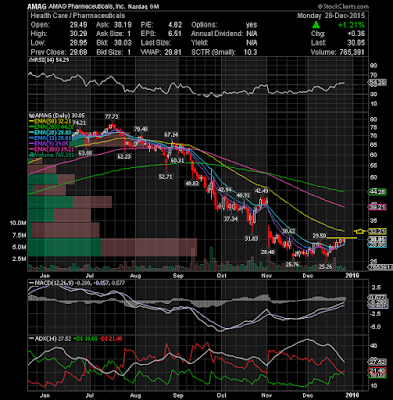Click the 74.21 price label
This screenshot has height=400, width=393.
coord(79,123)
